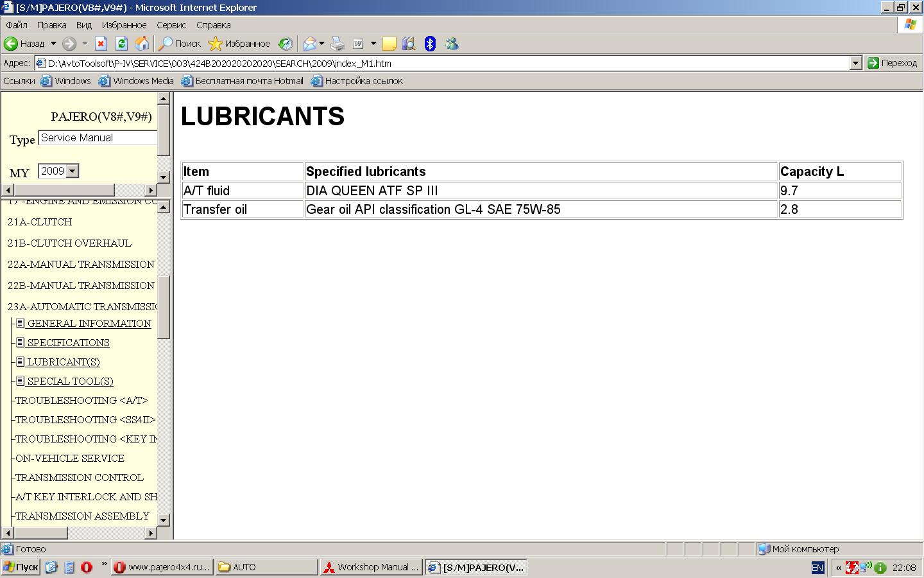
Task: Refresh the page with the toolbar icon
Action: pos(121,44)
